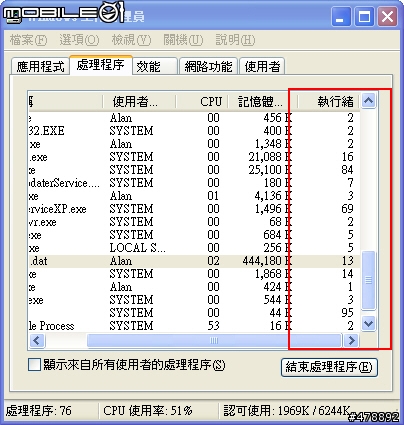Click the vertical scrollbar down arrow
Image resolution: width=404 pixels, height=425 pixels.
point(369,323)
